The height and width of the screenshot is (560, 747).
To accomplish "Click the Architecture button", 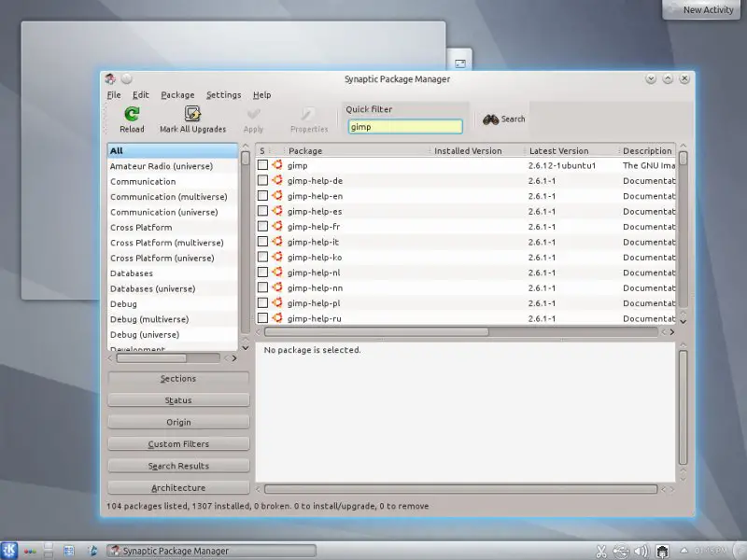I will tap(178, 487).
